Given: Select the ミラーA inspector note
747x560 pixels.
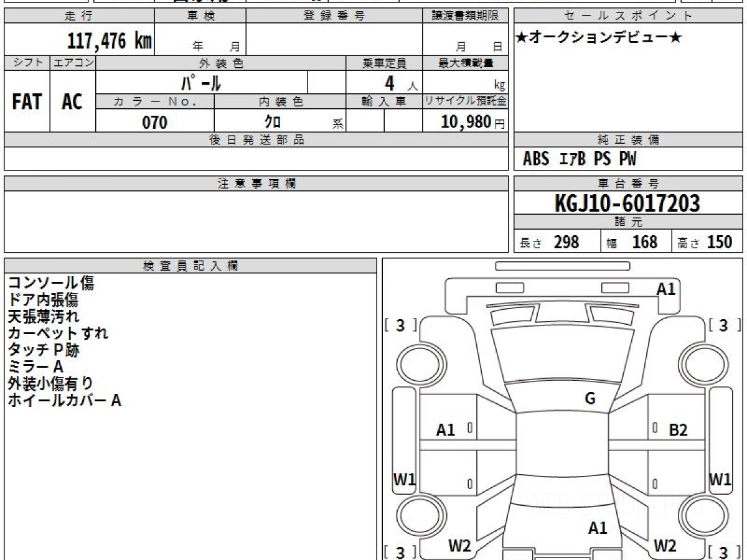Looking at the screenshot, I should pos(35,366).
